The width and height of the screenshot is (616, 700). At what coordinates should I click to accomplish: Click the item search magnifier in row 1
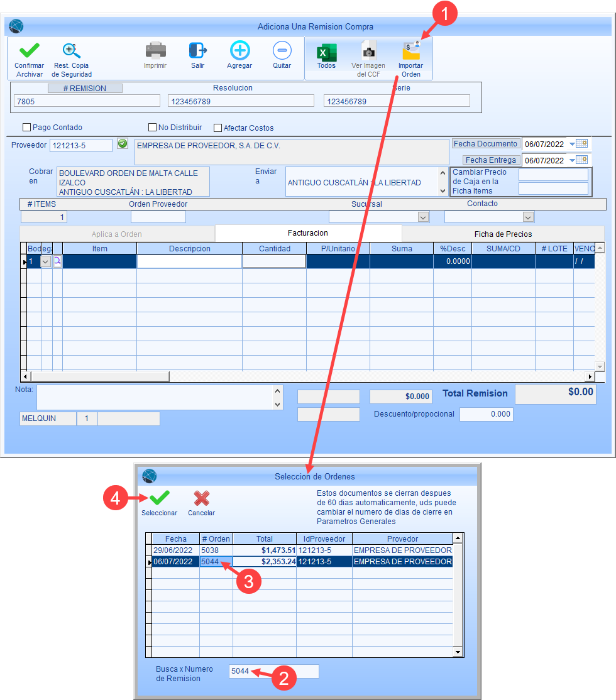pos(58,261)
